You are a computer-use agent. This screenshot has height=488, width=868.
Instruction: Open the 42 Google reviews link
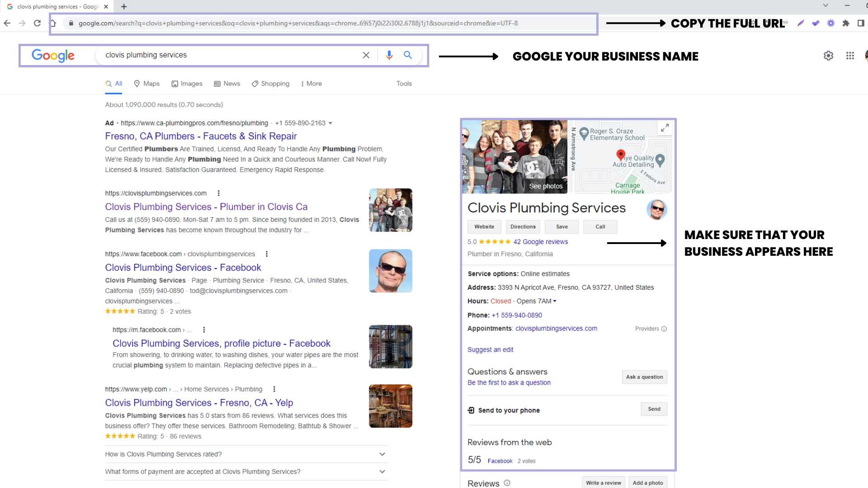541,242
